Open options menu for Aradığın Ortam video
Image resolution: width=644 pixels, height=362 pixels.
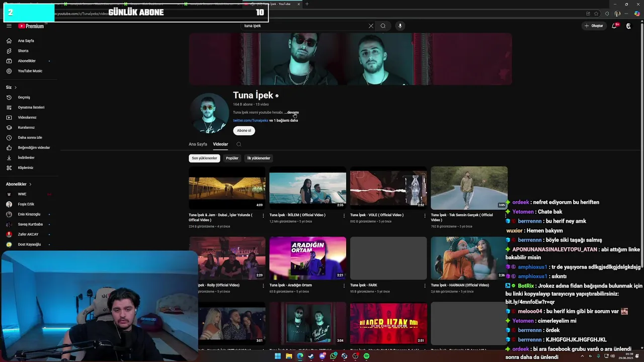tap(344, 286)
